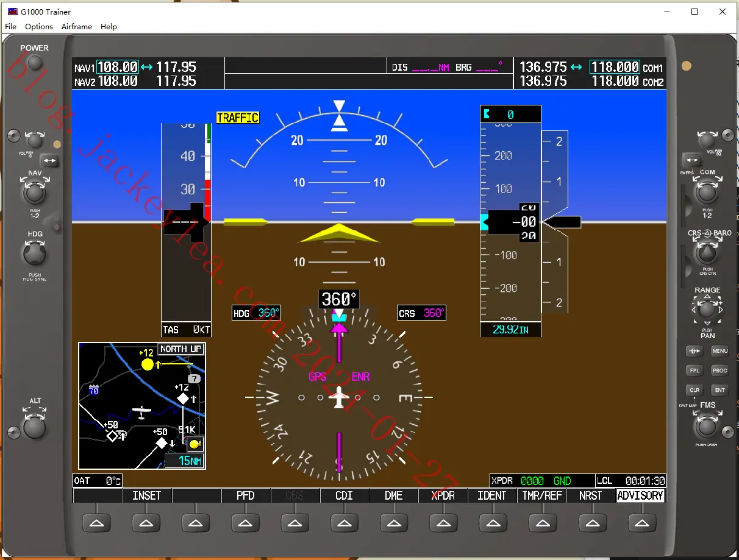
Task: Select the IDENT softkey label
Action: coord(493,495)
